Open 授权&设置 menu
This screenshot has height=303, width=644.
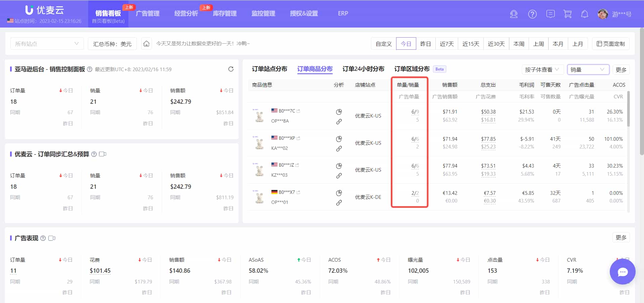click(304, 13)
